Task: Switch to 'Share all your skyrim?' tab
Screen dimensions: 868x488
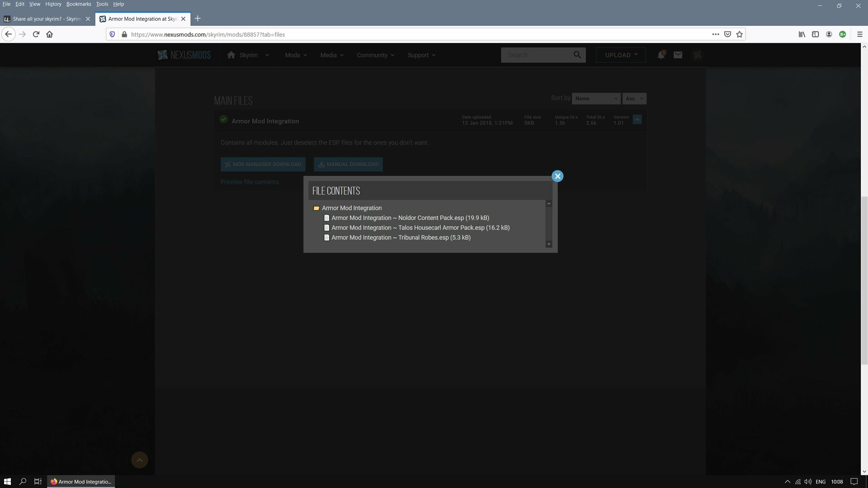Action: (47, 19)
